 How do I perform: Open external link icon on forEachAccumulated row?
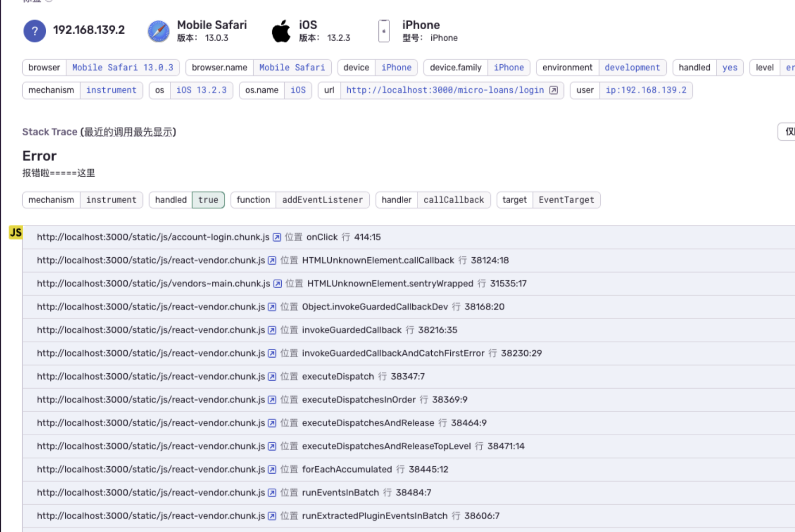pyautogui.click(x=272, y=470)
